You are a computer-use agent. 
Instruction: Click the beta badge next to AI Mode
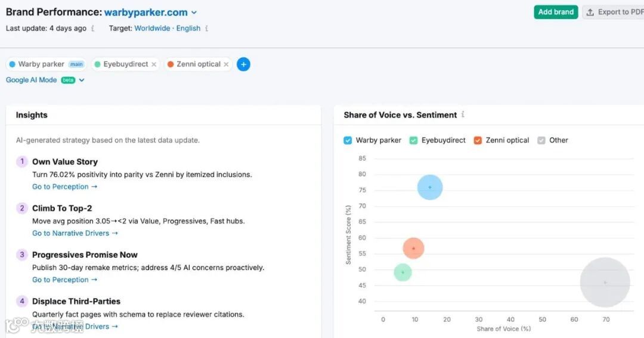pos(68,80)
